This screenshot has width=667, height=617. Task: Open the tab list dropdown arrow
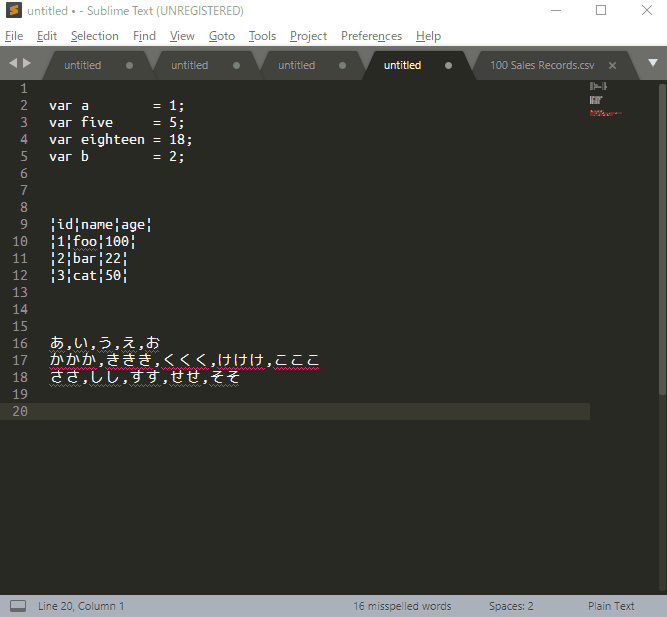(653, 63)
